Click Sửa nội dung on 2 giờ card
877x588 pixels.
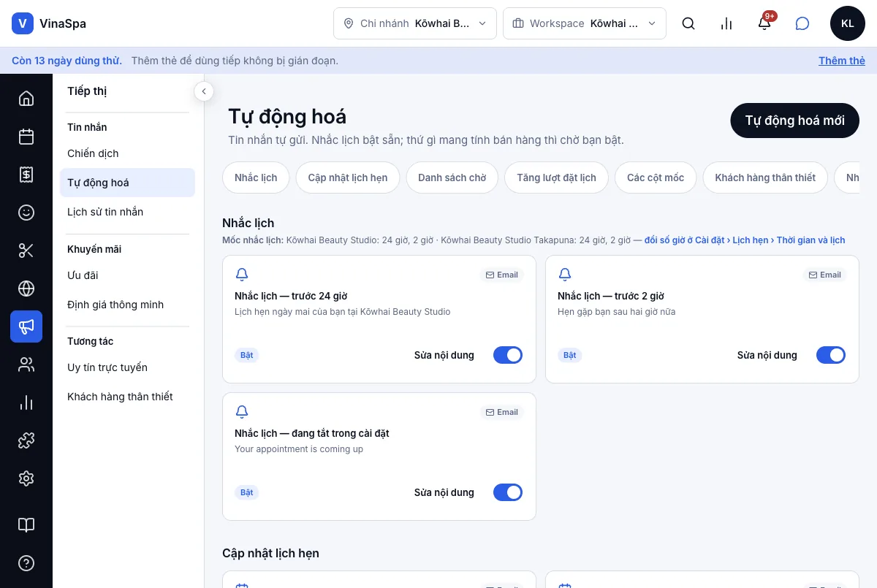click(x=767, y=355)
